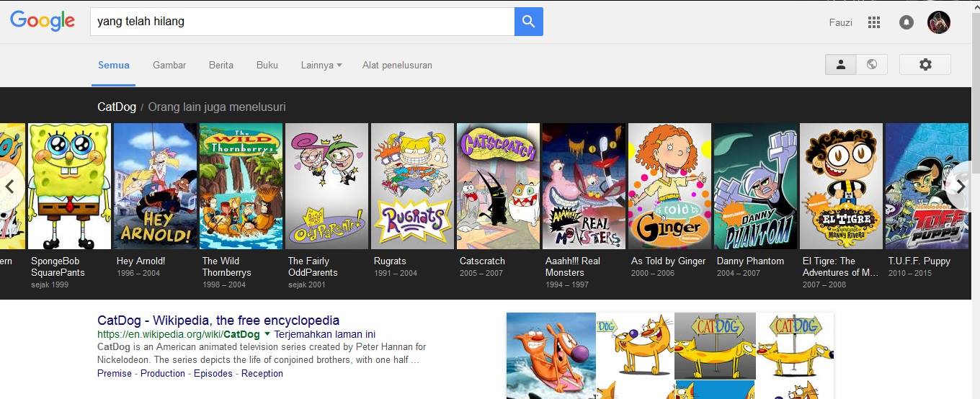980x399 pixels.
Task: Click the Catscratch title text
Action: coord(482,261)
